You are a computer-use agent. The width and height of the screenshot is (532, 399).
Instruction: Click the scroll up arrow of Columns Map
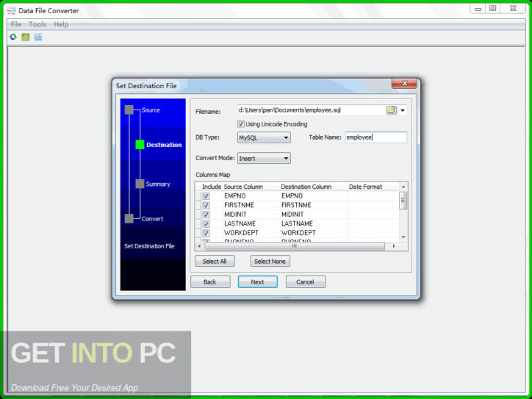tap(403, 187)
